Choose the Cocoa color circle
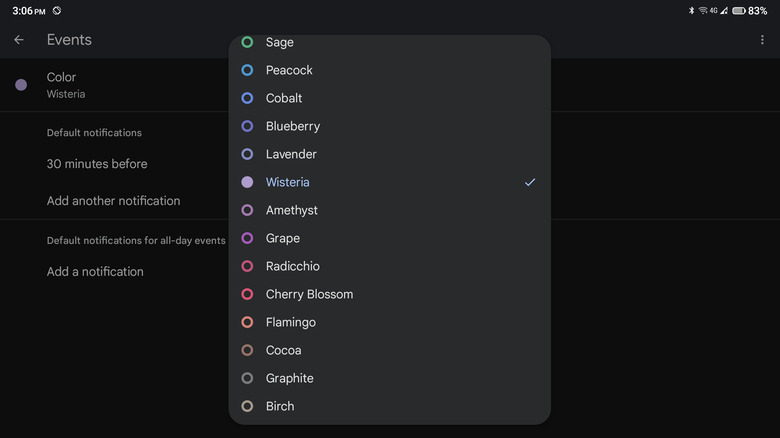This screenshot has height=438, width=780. click(247, 350)
